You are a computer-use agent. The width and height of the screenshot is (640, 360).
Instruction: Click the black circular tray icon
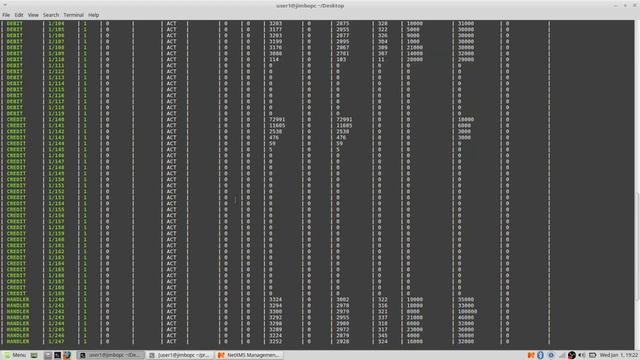click(x=572, y=355)
